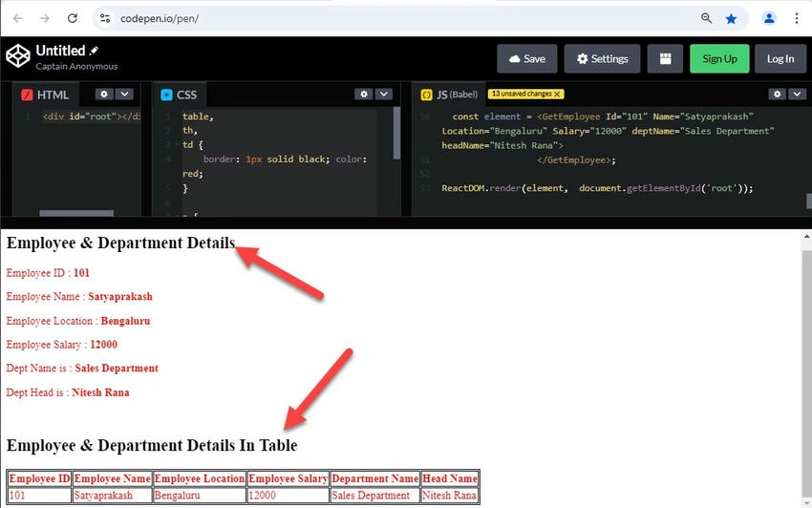Click the div id="root" HTML code line
Viewport: 812px width, 508px height.
pos(91,116)
